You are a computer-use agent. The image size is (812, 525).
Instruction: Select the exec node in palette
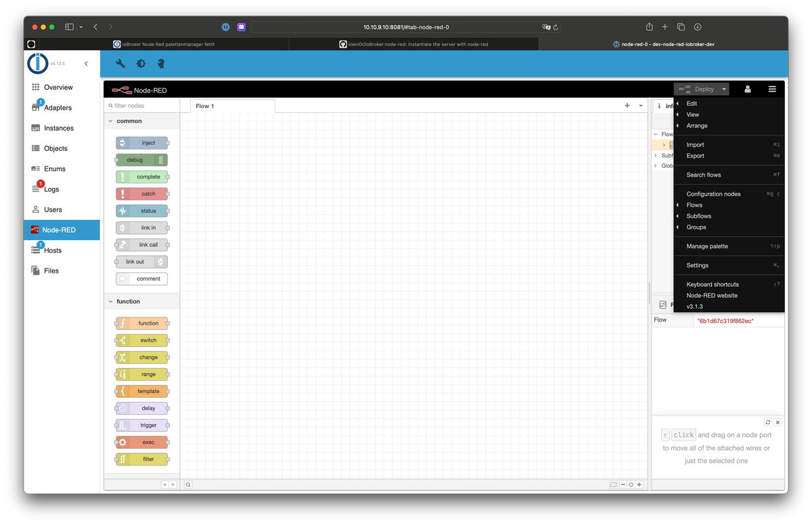[141, 442]
